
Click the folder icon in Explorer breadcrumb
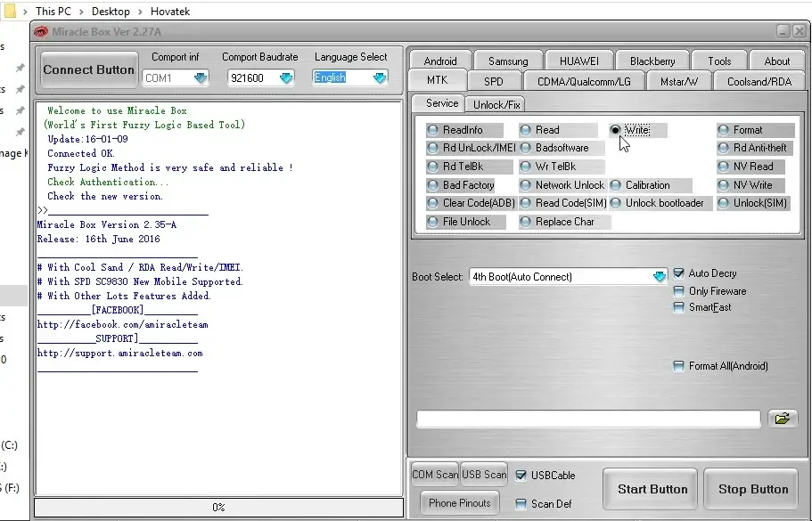click(x=9, y=11)
